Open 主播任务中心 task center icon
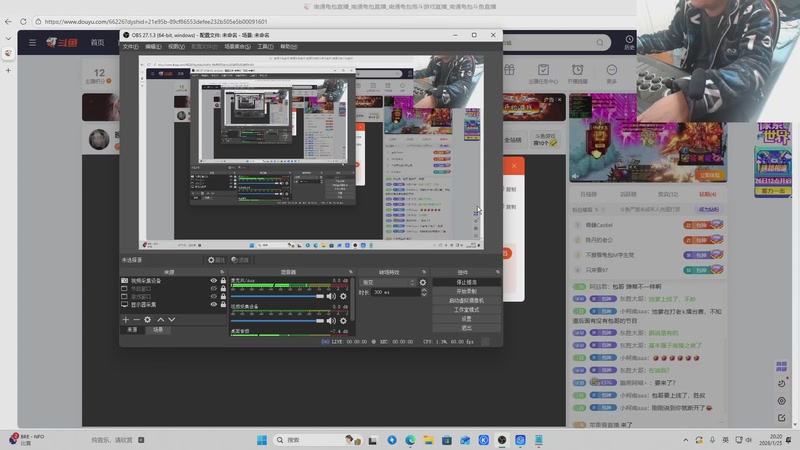The width and height of the screenshot is (800, 450). point(543,73)
